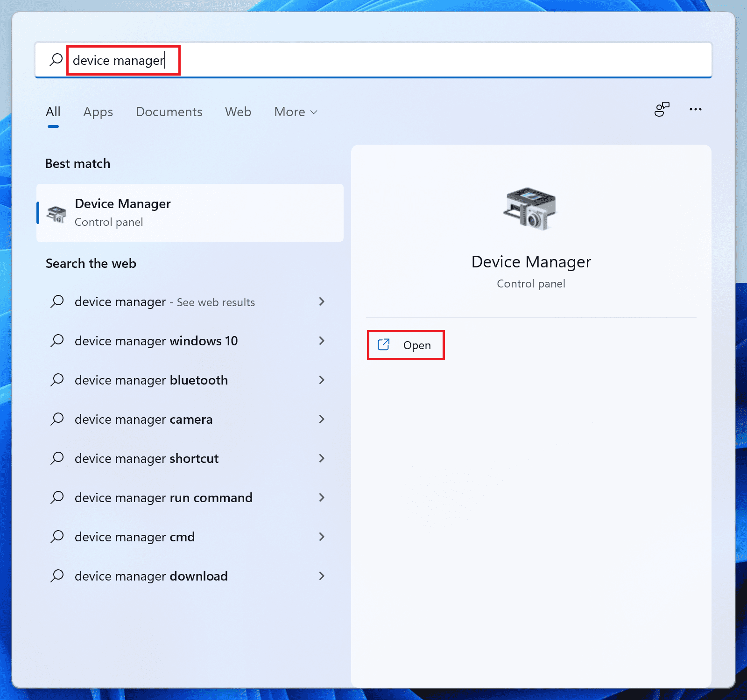Select the Device Manager best match result
This screenshot has height=700, width=747.
click(x=190, y=213)
